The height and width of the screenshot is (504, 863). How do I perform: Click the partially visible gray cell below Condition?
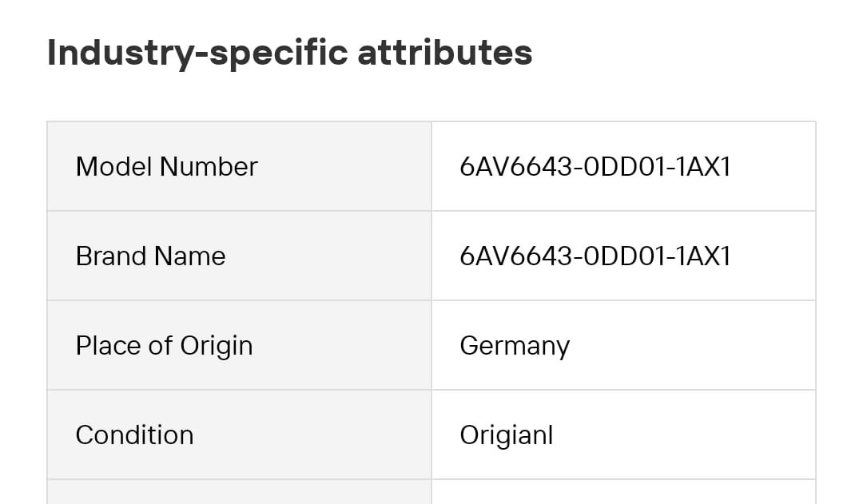coord(240,492)
